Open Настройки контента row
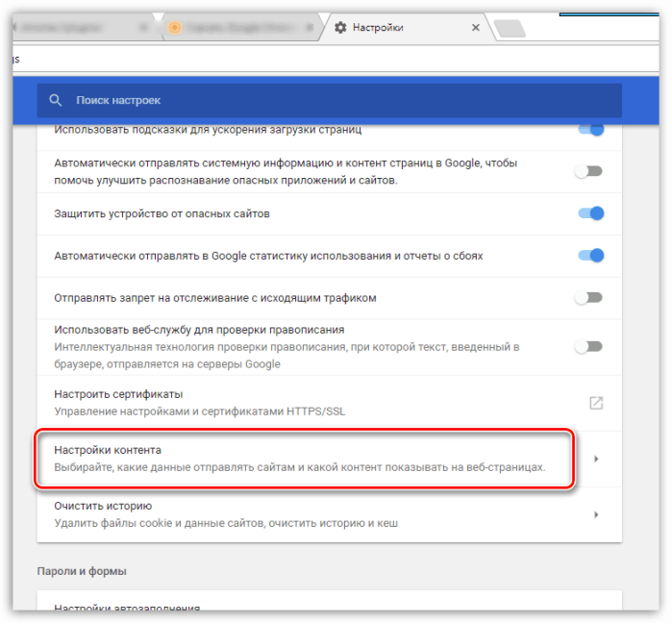The image size is (672, 623). coord(329,459)
